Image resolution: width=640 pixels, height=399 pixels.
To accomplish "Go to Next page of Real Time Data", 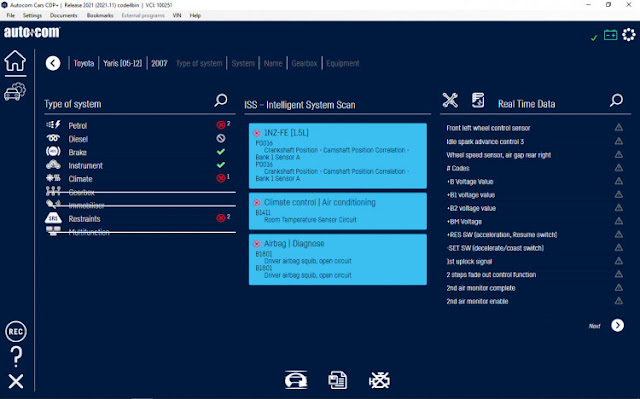I will pos(617,325).
